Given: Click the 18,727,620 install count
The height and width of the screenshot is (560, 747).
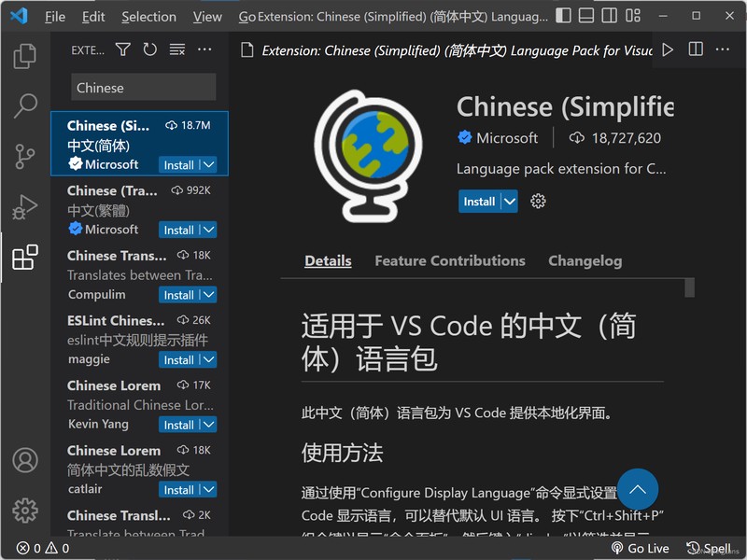Looking at the screenshot, I should click(626, 138).
